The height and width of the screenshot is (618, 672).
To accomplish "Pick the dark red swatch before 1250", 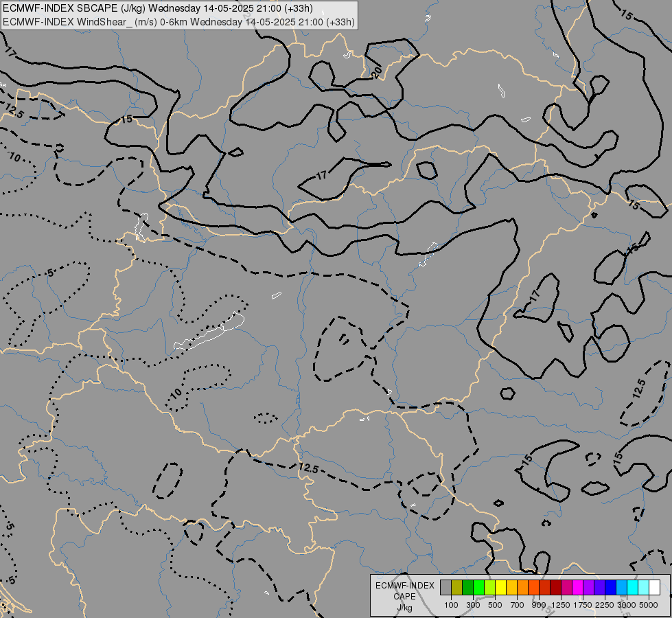I will coord(555,587).
